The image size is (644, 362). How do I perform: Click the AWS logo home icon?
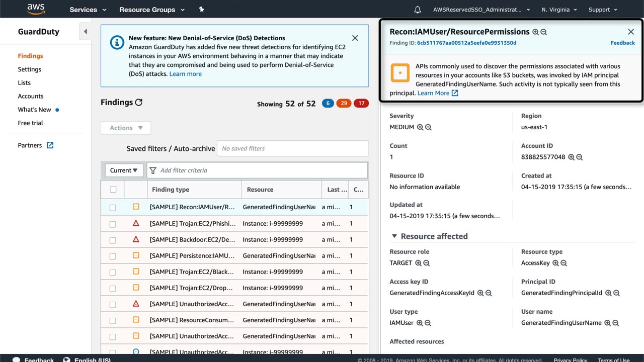36,9
